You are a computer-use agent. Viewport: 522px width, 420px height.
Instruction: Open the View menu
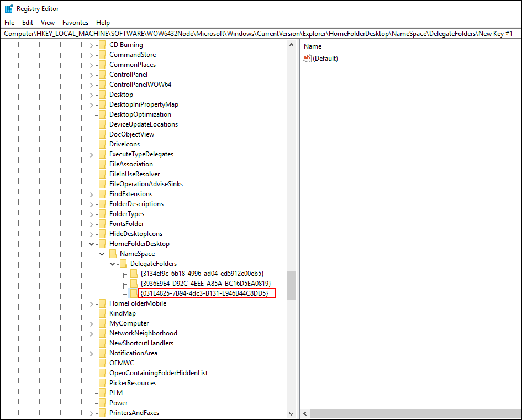(48, 22)
